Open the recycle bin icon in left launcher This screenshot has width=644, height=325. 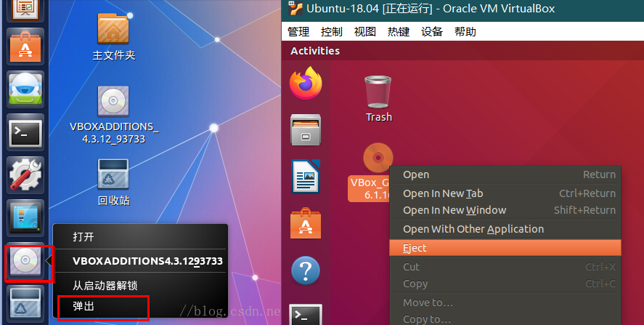coord(25,304)
